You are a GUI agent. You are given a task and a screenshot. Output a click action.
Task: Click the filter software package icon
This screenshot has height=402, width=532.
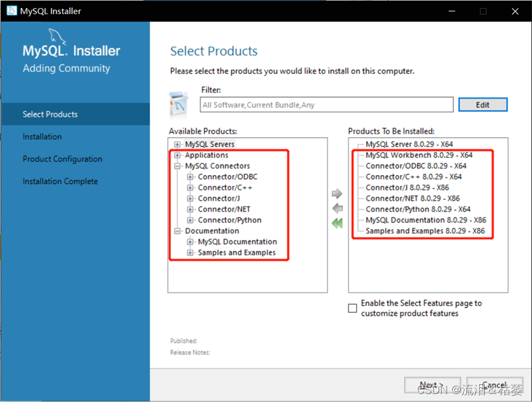tap(178, 104)
